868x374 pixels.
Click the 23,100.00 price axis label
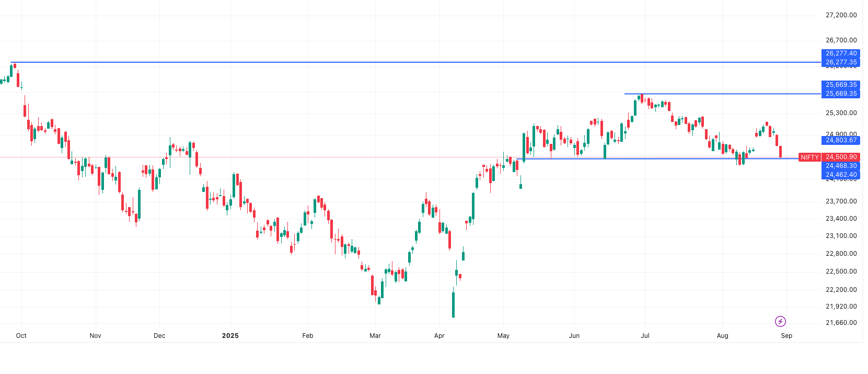point(841,236)
